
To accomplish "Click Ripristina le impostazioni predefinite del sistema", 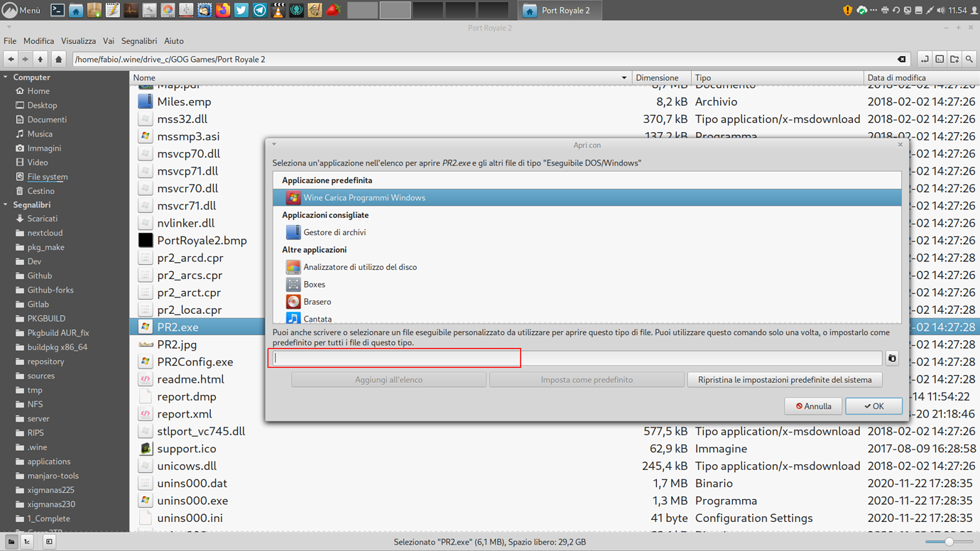I will pyautogui.click(x=785, y=380).
